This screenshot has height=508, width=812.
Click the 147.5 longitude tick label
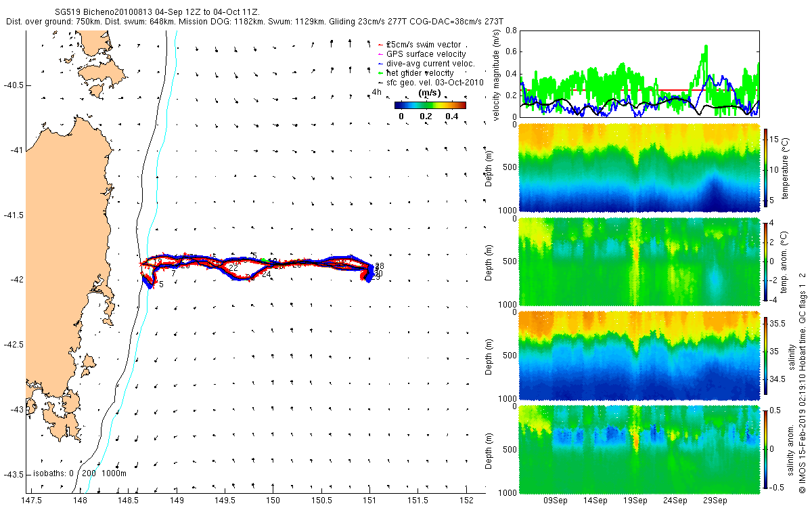tap(32, 500)
